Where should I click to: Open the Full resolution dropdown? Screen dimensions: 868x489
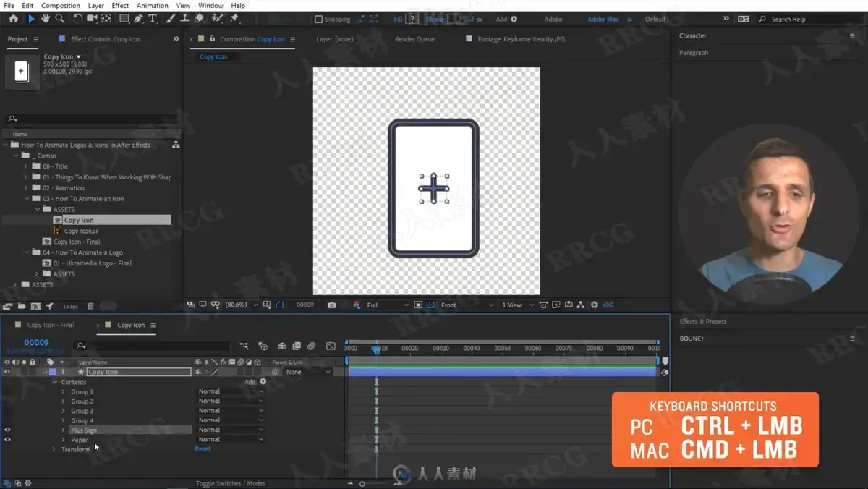tap(386, 305)
